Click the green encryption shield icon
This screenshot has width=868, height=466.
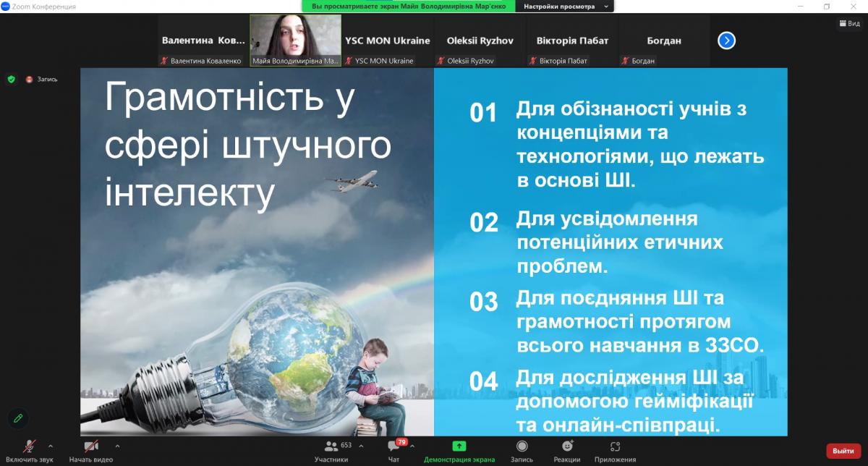pos(11,80)
